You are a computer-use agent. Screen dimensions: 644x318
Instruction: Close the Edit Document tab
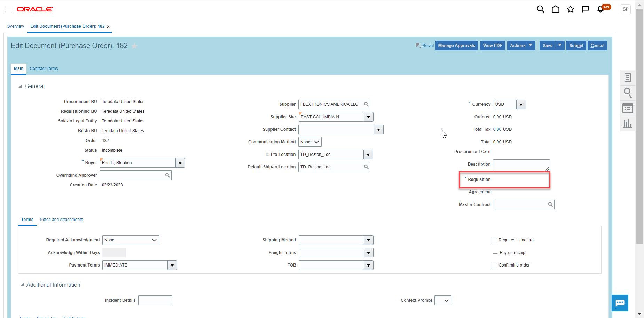point(108,27)
